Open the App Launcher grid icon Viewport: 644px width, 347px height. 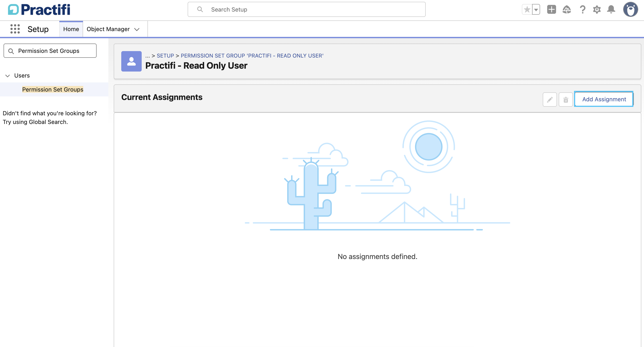15,29
